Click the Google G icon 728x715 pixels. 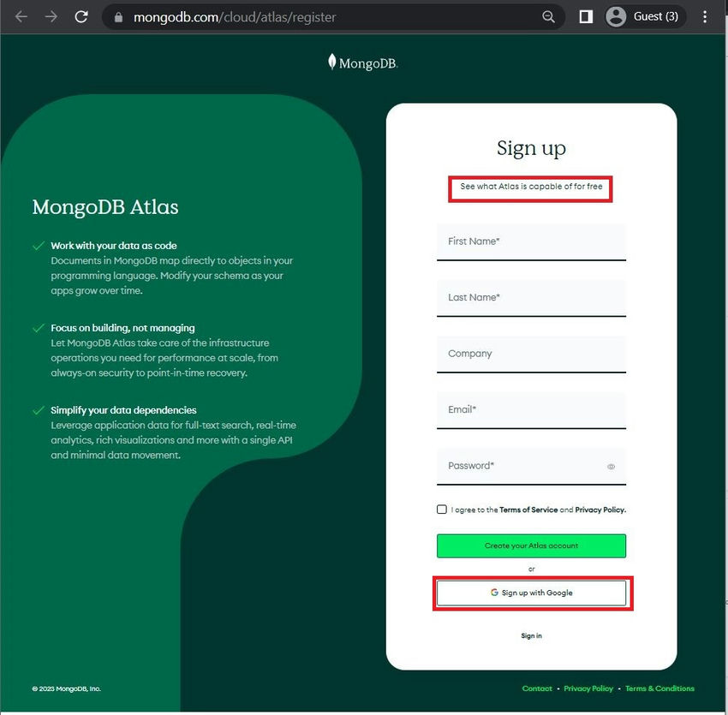(x=493, y=592)
